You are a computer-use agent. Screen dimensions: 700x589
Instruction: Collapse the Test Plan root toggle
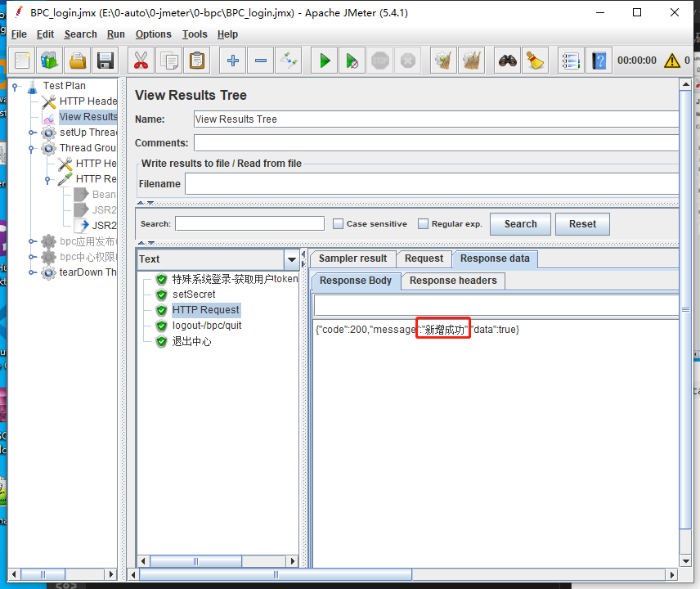(16, 86)
